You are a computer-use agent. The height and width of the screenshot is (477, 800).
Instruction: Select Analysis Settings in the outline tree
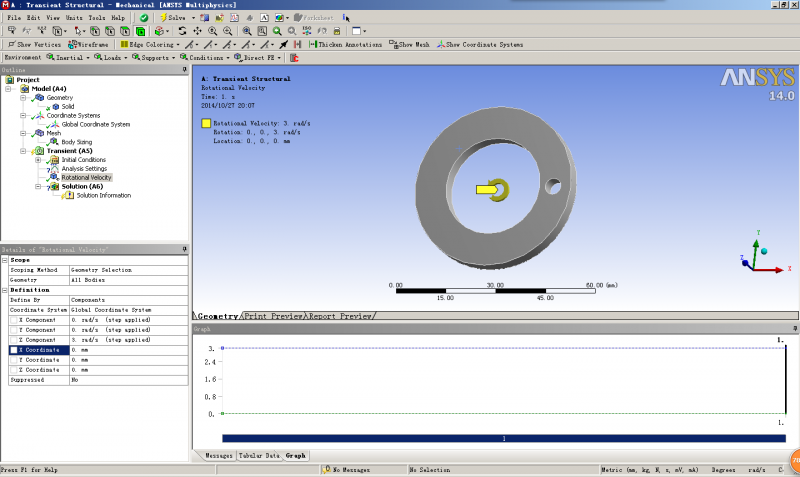point(84,169)
